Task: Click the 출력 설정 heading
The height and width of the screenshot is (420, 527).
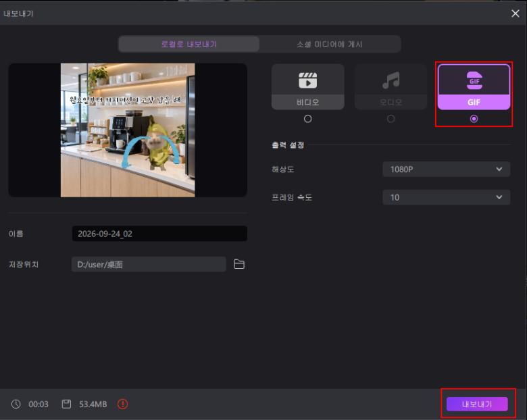Action: click(288, 145)
